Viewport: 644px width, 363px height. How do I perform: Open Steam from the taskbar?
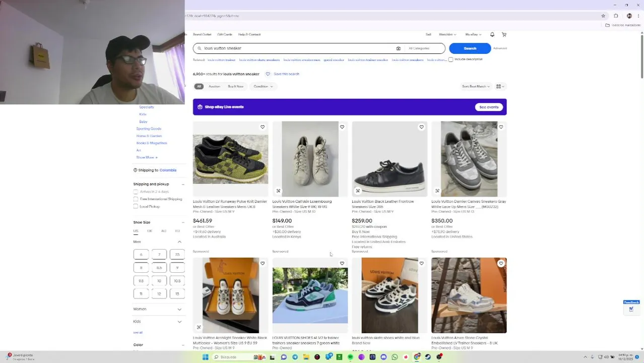pyautogui.click(x=428, y=357)
